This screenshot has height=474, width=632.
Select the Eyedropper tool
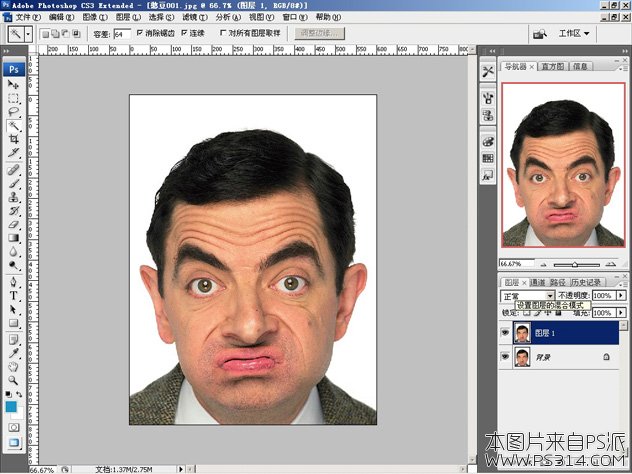14,352
